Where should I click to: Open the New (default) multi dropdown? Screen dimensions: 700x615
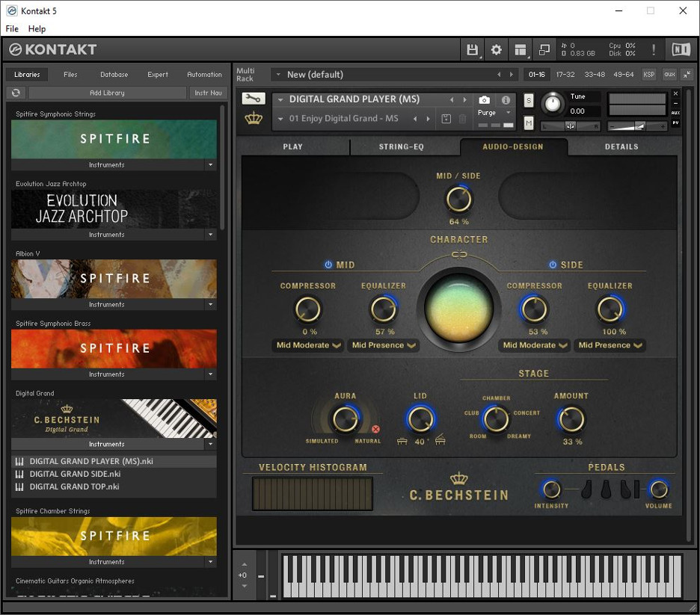coord(278,75)
